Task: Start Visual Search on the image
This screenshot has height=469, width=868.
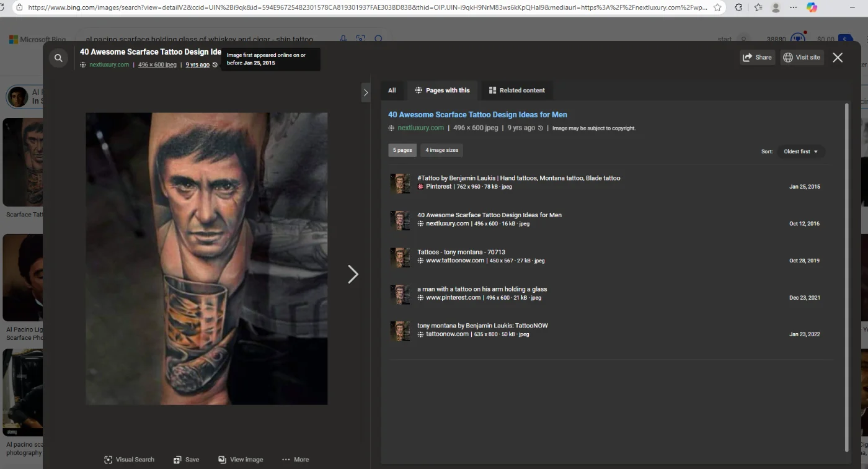Action: (x=129, y=460)
